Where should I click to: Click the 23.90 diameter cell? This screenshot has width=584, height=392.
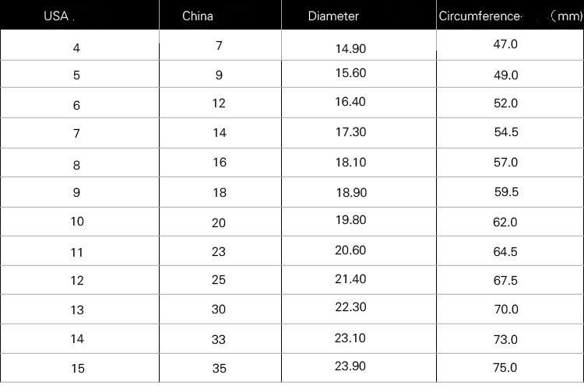point(350,366)
